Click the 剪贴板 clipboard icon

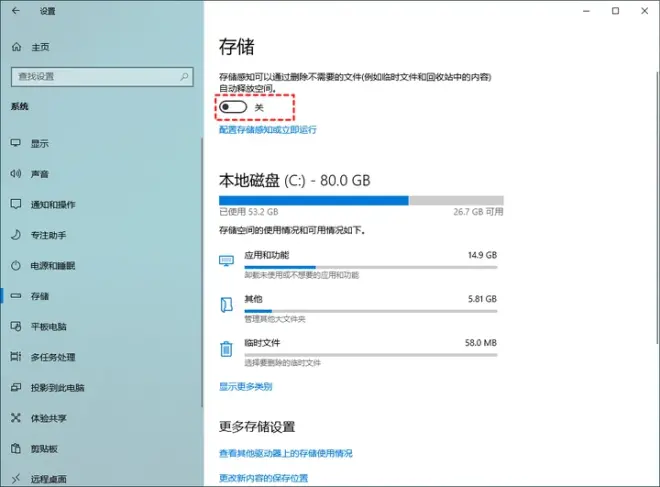click(16, 448)
